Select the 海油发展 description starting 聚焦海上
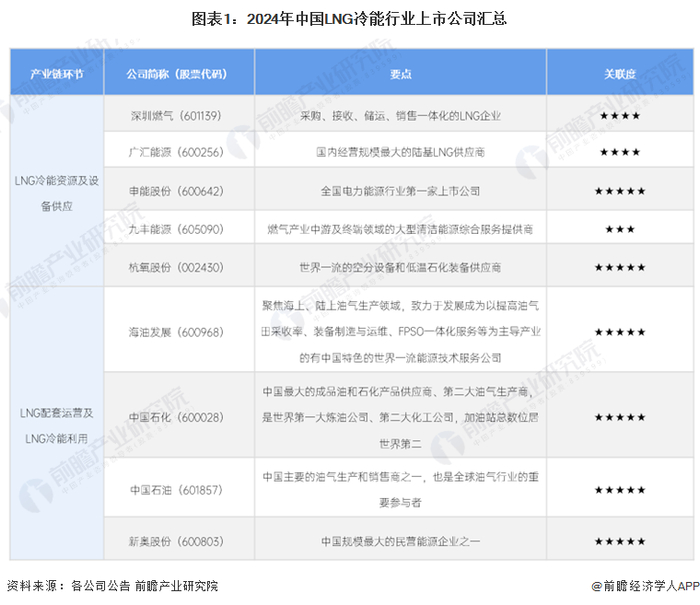Viewport: 700px width, 605px height. click(400, 332)
